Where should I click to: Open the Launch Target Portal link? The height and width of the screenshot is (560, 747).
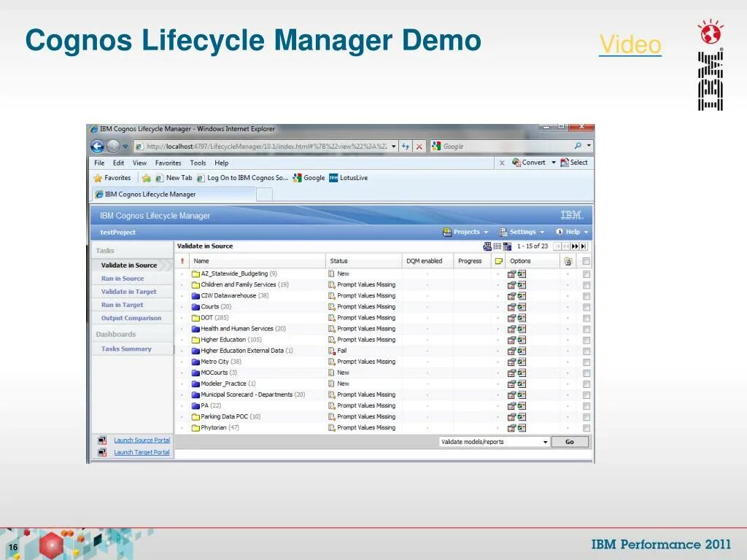142,452
